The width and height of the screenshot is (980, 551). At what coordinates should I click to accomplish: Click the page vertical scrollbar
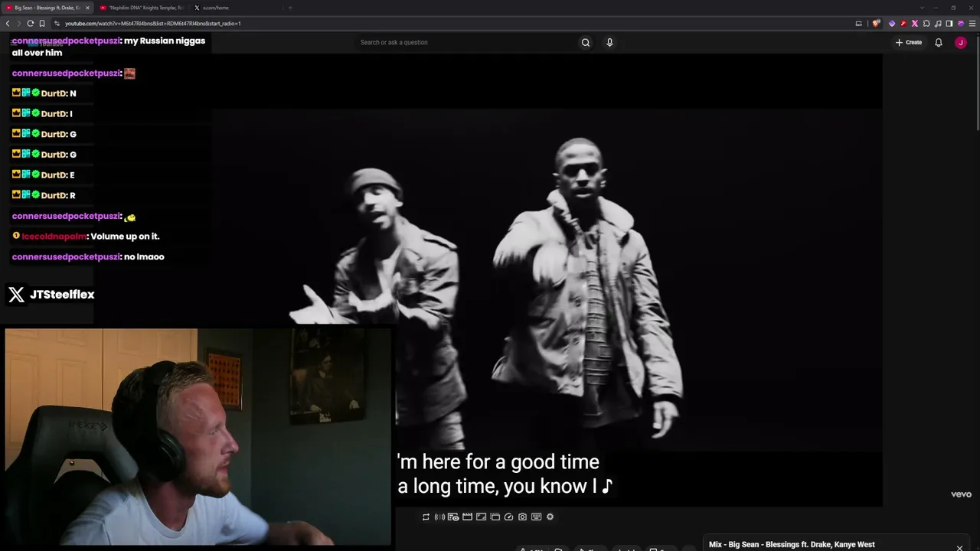(976, 84)
